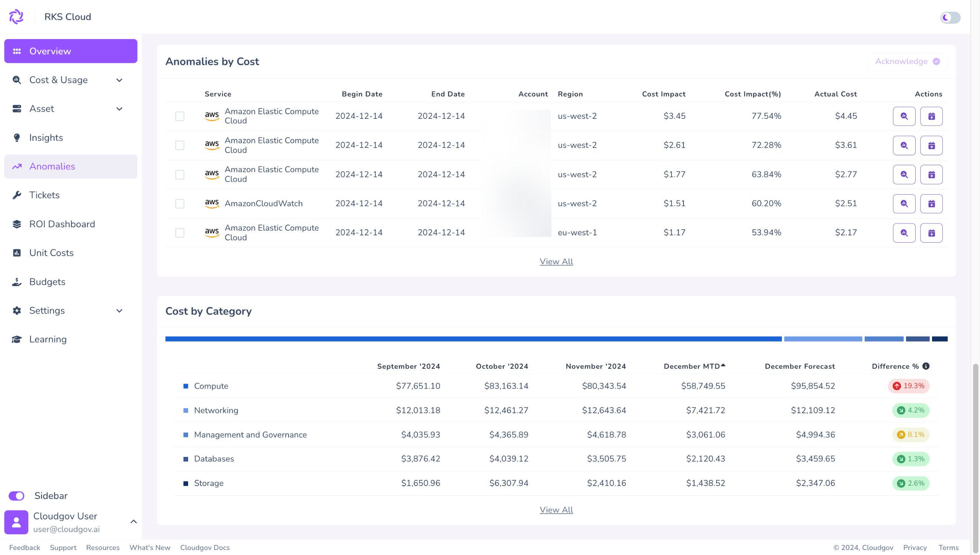
Task: Click View All under Anomalies by Cost
Action: pyautogui.click(x=556, y=261)
